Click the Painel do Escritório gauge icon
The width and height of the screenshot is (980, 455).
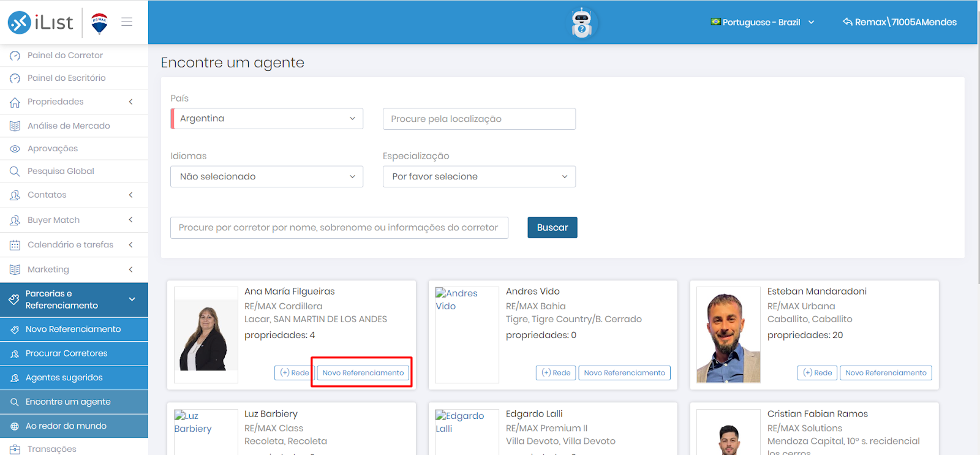pos(15,78)
